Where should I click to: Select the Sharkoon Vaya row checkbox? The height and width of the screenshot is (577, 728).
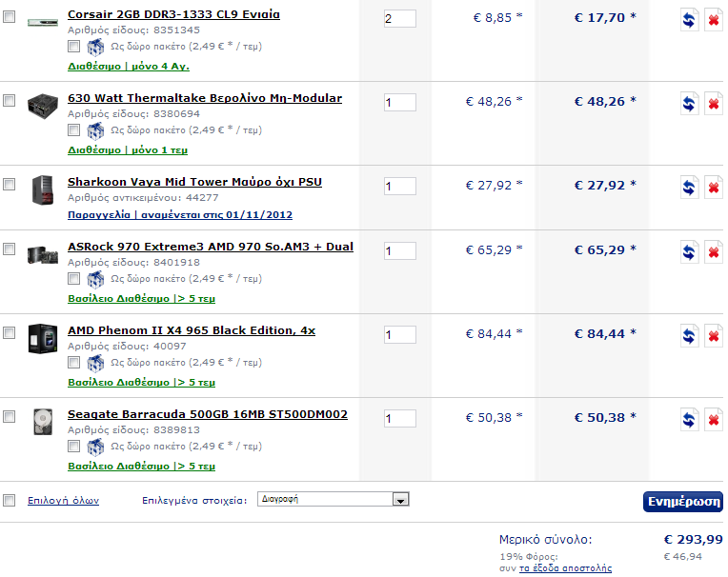click(9, 184)
